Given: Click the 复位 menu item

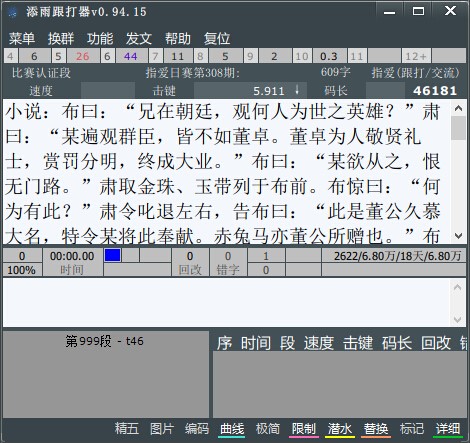Looking at the screenshot, I should point(217,39).
